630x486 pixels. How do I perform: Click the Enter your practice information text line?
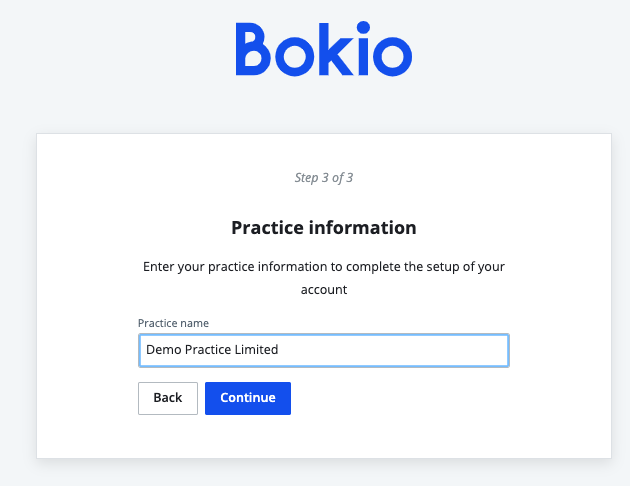click(323, 267)
